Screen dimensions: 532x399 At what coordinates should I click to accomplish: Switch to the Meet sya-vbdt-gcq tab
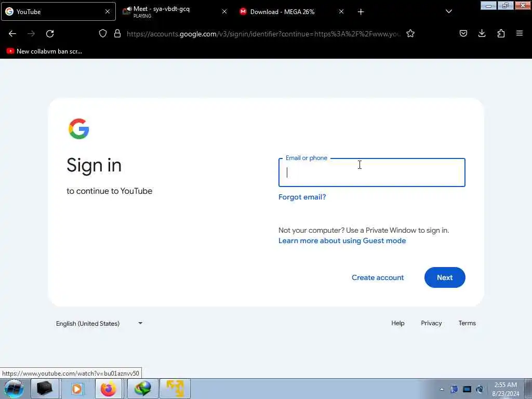coord(175,11)
